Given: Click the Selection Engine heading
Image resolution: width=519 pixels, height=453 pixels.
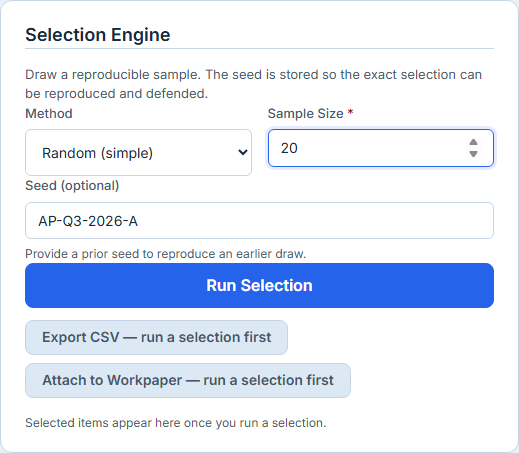Looking at the screenshot, I should coord(98,35).
